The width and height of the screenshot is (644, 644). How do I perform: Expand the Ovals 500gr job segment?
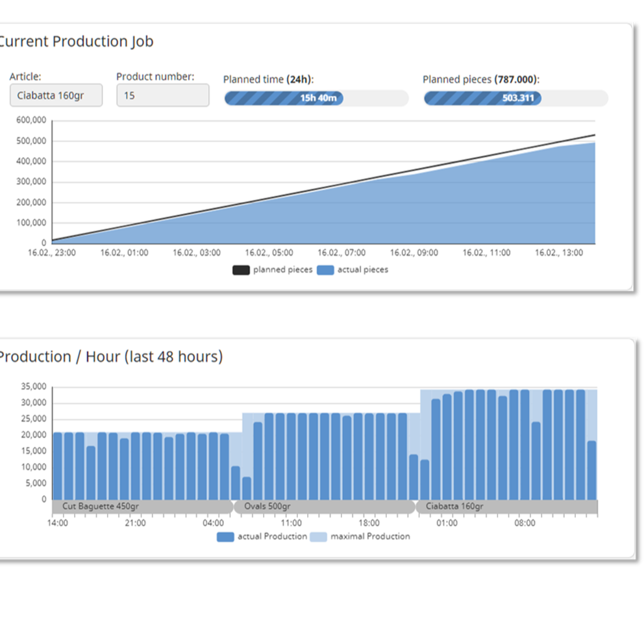[x=323, y=506]
